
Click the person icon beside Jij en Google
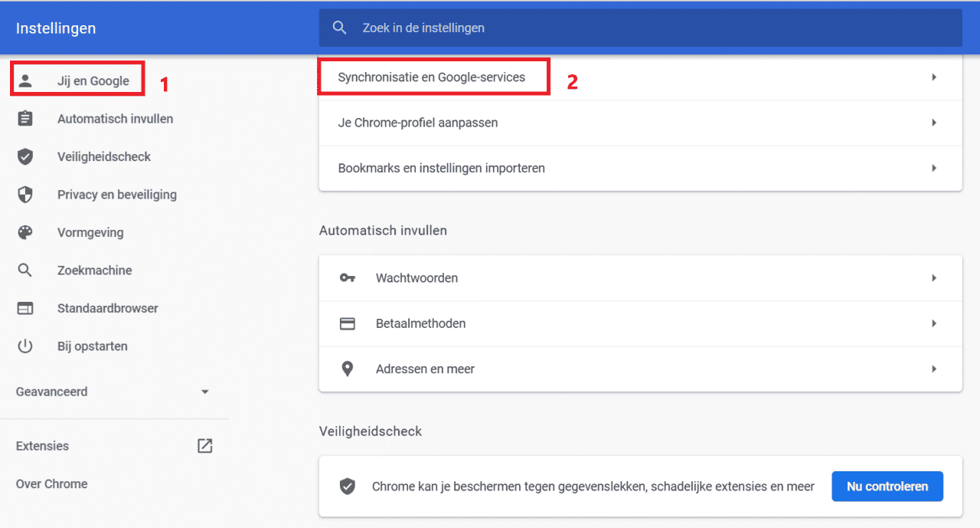point(25,80)
